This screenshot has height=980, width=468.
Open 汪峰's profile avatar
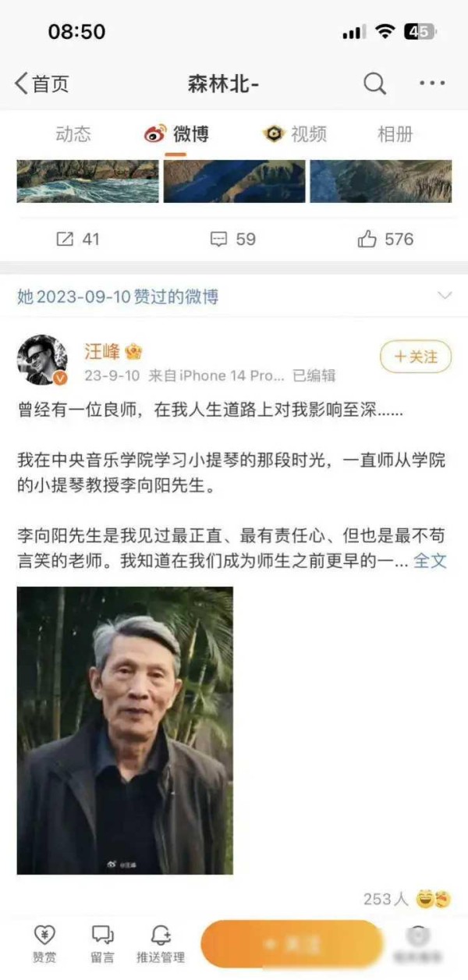click(x=42, y=360)
